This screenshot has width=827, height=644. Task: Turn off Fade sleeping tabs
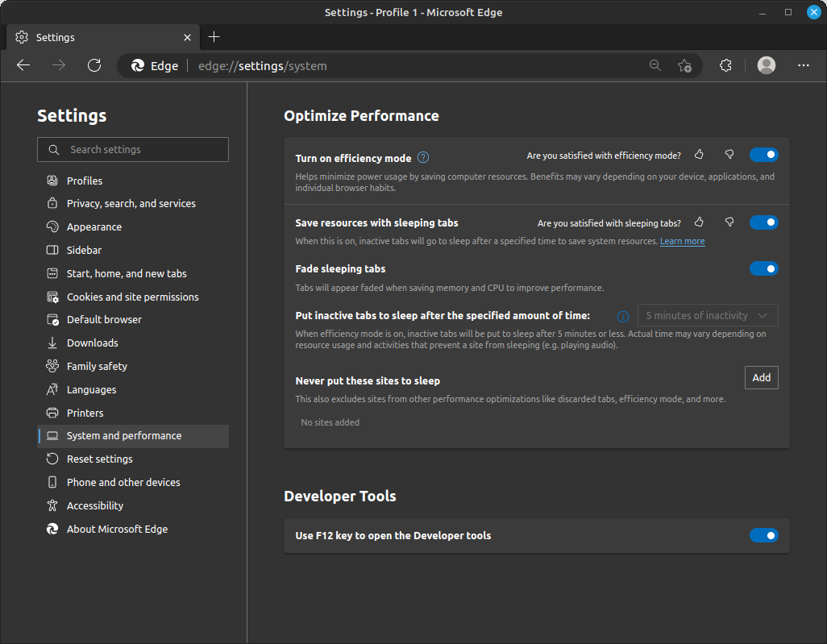[x=763, y=268]
